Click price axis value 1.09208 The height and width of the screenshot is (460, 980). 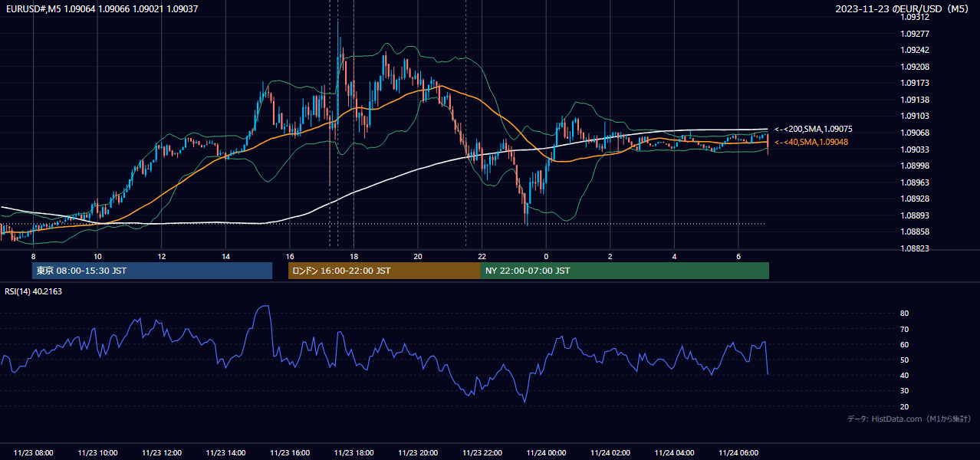click(x=915, y=67)
